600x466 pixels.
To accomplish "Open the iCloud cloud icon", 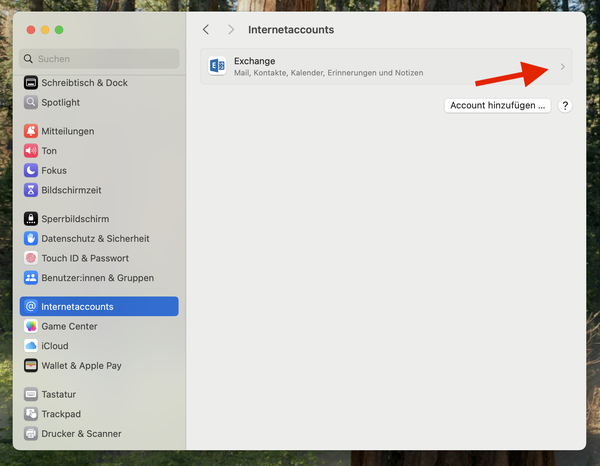I will point(31,346).
